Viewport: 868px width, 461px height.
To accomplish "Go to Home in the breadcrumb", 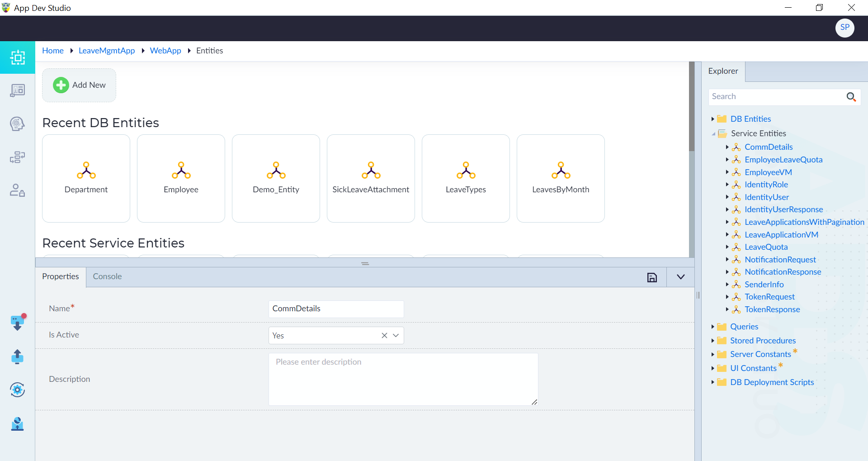I will point(53,51).
